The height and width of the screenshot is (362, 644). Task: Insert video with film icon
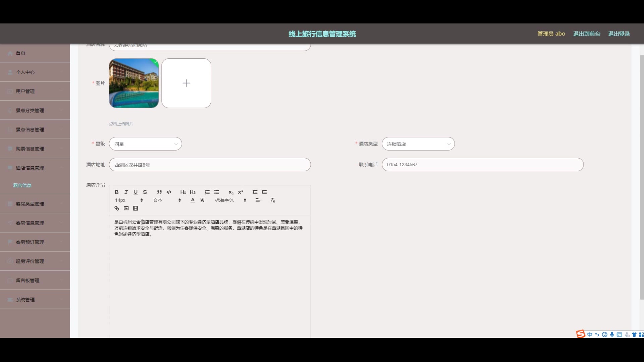coord(136,208)
